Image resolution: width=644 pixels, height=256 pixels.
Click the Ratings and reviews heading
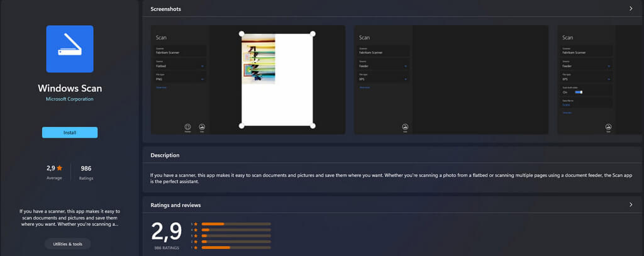[x=176, y=204]
